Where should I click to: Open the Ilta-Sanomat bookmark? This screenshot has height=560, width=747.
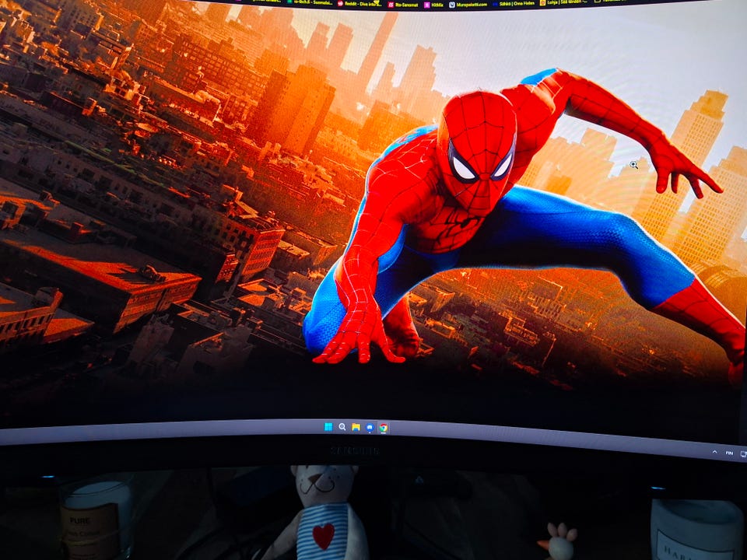[x=403, y=5]
